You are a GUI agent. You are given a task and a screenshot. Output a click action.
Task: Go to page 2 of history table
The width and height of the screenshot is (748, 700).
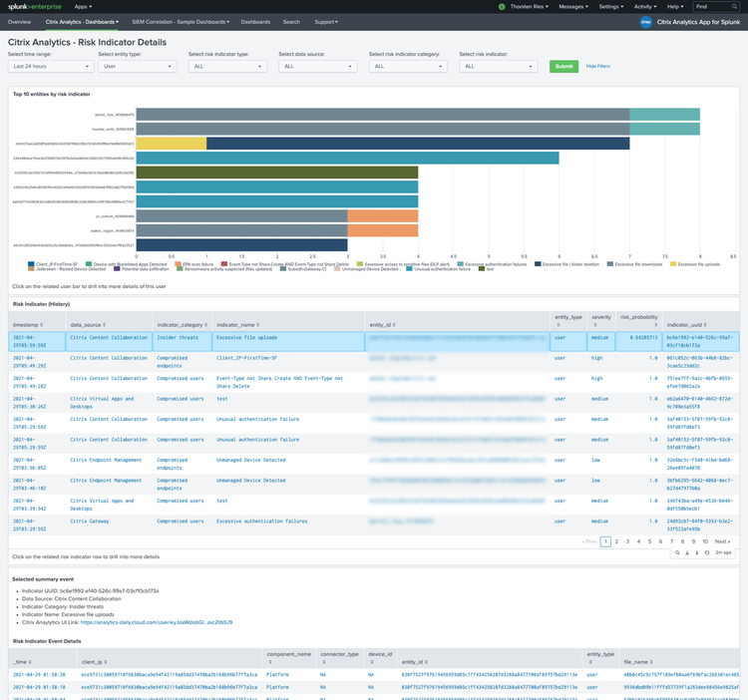point(616,541)
